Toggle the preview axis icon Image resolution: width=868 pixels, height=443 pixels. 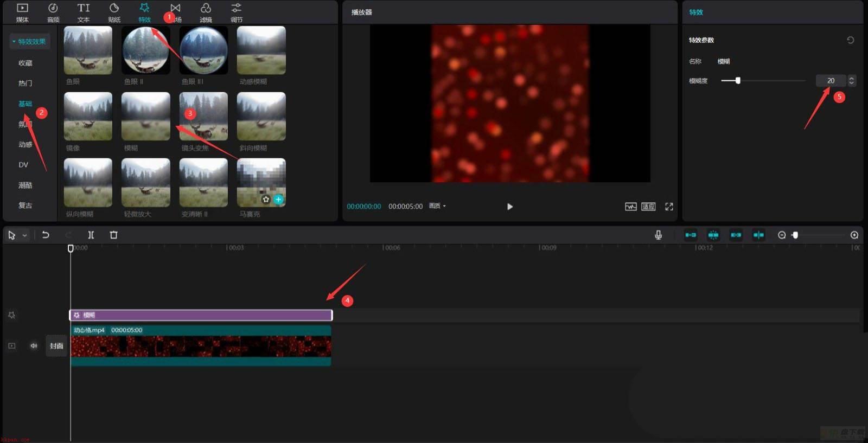[x=758, y=235]
